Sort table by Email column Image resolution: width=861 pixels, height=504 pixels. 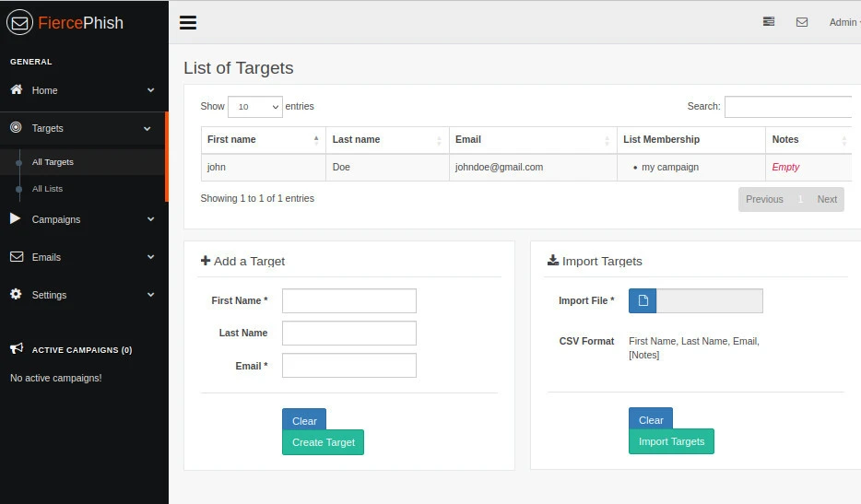532,140
